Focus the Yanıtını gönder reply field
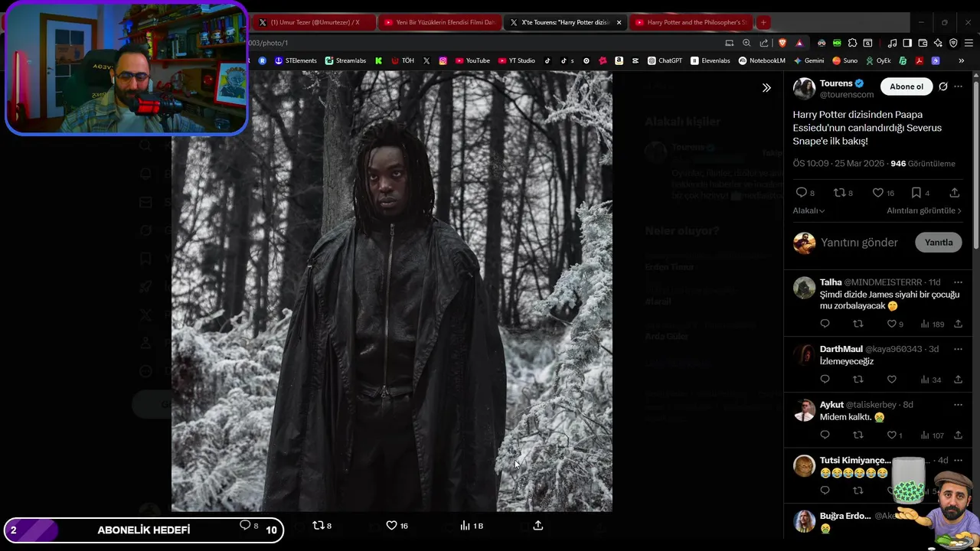 point(859,243)
